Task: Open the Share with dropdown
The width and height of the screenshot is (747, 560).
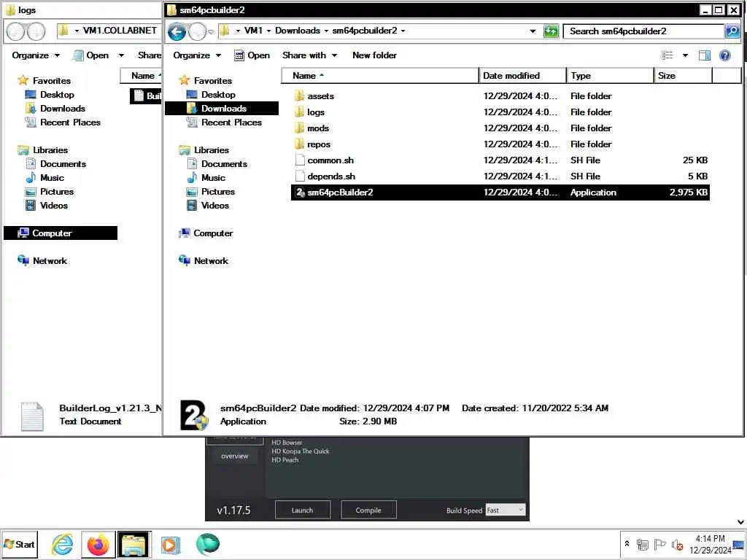Action: pos(309,55)
